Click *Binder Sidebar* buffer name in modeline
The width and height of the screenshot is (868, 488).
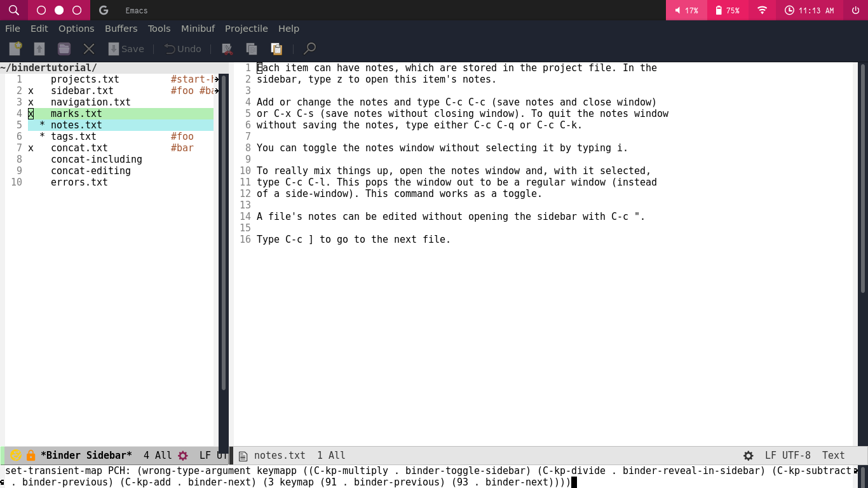(x=86, y=456)
